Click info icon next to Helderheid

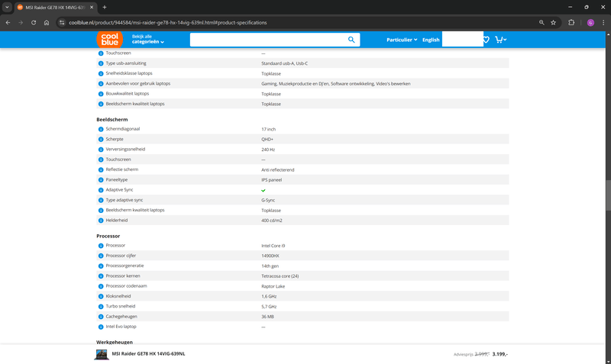pyautogui.click(x=101, y=221)
